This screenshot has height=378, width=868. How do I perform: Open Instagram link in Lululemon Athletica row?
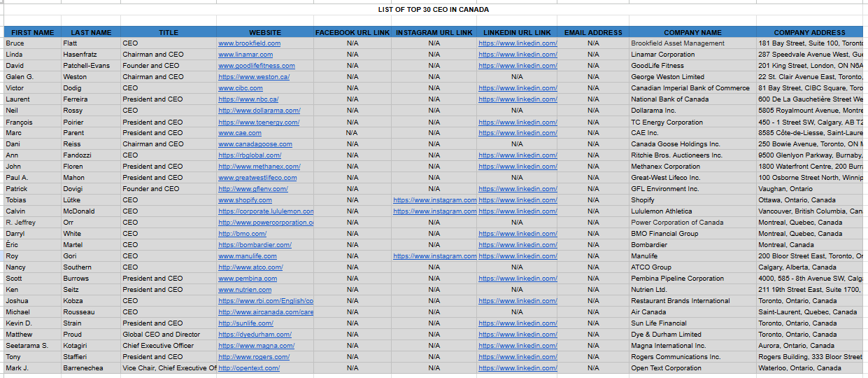[434, 211]
